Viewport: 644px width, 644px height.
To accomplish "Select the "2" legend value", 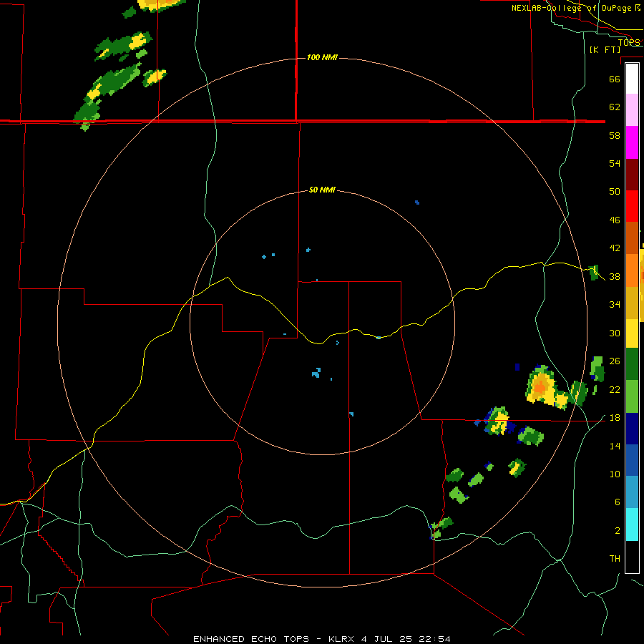I will [x=617, y=531].
